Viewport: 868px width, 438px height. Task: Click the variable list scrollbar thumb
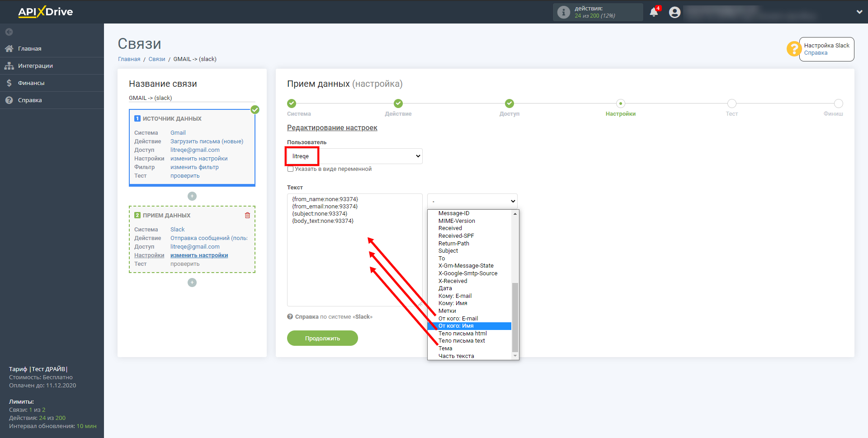coord(515,317)
